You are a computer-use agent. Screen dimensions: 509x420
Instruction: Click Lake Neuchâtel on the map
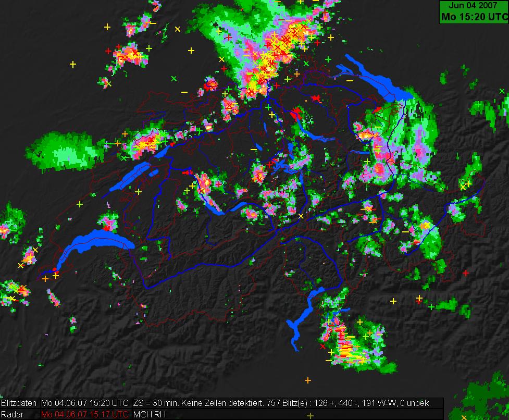click(x=131, y=176)
